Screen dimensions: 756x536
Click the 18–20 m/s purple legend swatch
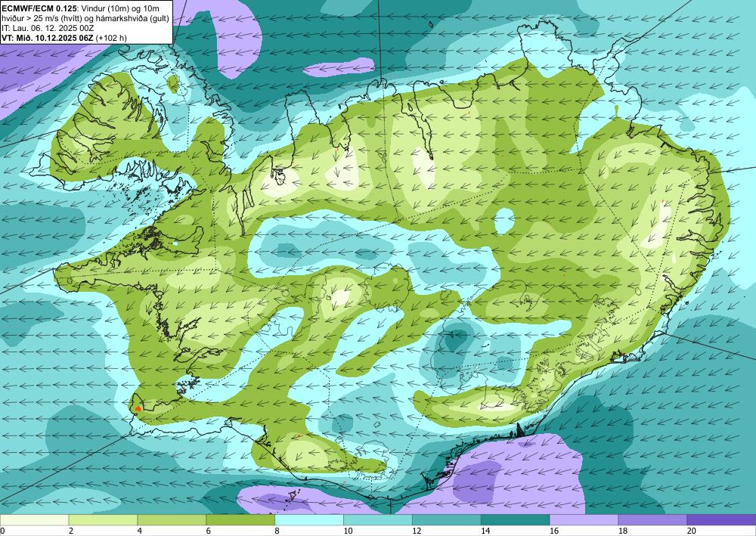pos(653,520)
